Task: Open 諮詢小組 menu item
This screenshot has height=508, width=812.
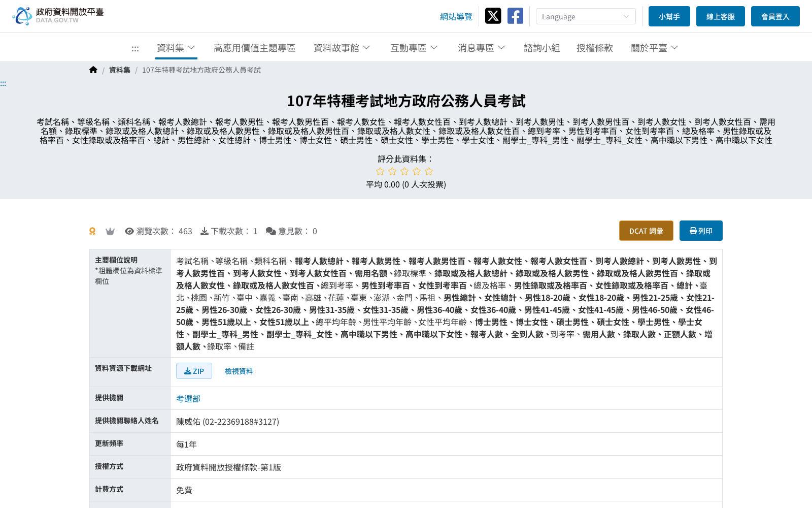Action: click(x=542, y=48)
